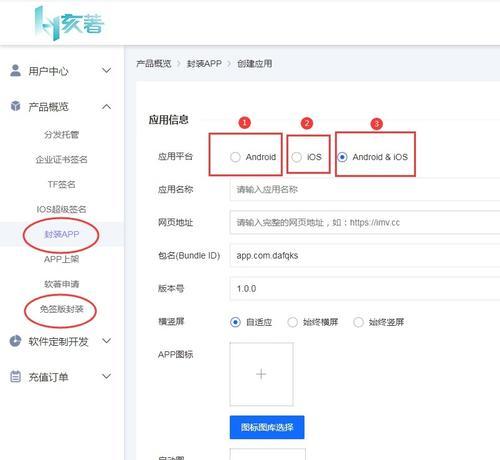The image size is (500, 460).
Task: Select the Android platform radio button
Action: point(235,157)
